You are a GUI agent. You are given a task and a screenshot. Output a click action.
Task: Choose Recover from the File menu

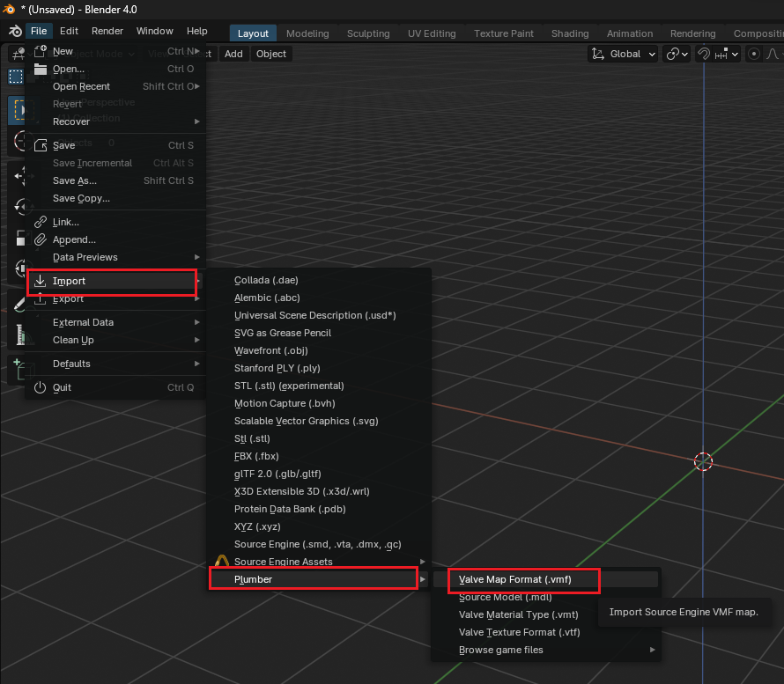(x=115, y=121)
